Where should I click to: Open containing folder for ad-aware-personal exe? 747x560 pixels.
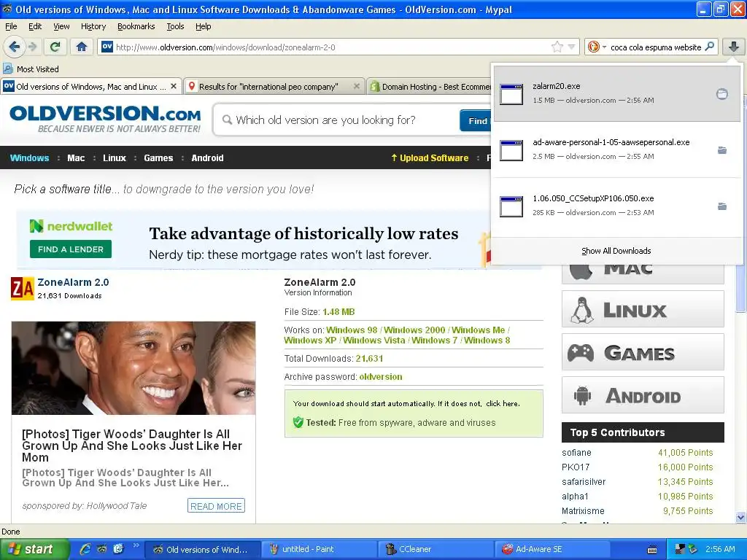(721, 150)
